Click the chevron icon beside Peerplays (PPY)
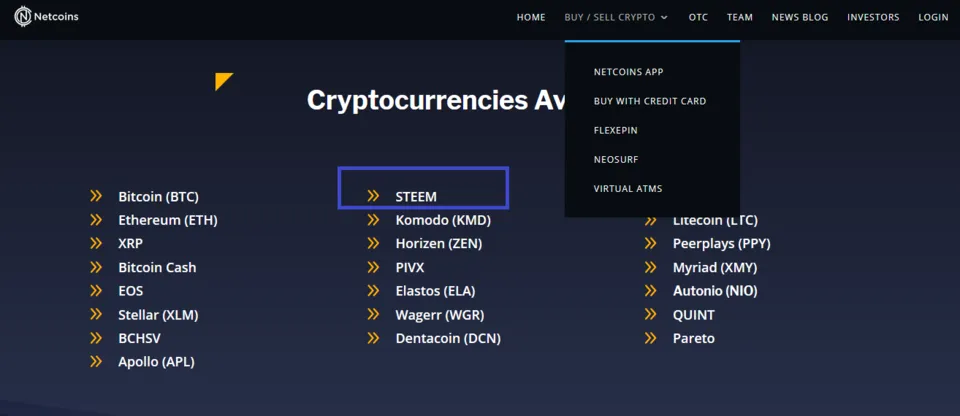 [x=650, y=243]
